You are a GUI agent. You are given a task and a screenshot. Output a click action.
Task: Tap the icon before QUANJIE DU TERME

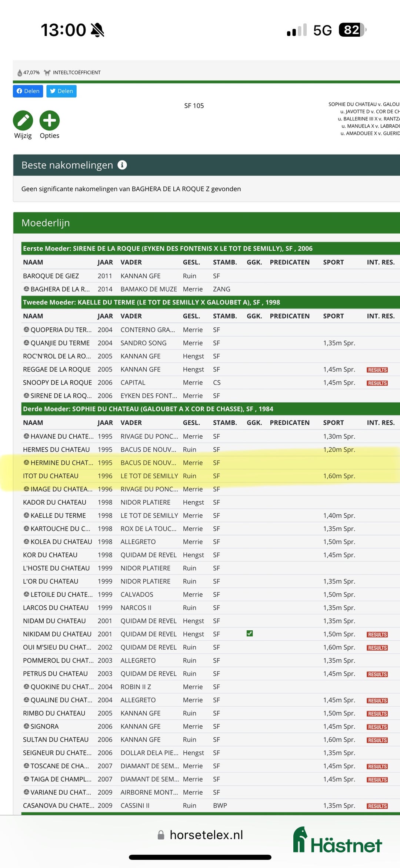coord(26,343)
